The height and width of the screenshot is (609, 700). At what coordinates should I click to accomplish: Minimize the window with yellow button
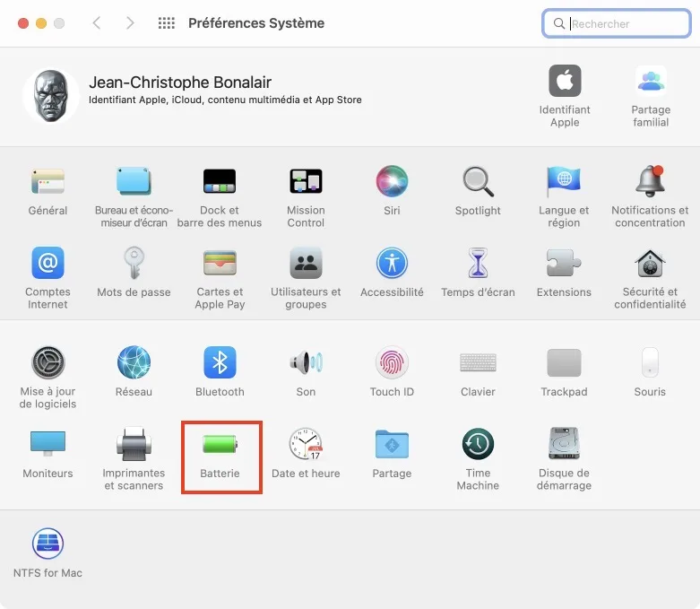click(x=41, y=23)
